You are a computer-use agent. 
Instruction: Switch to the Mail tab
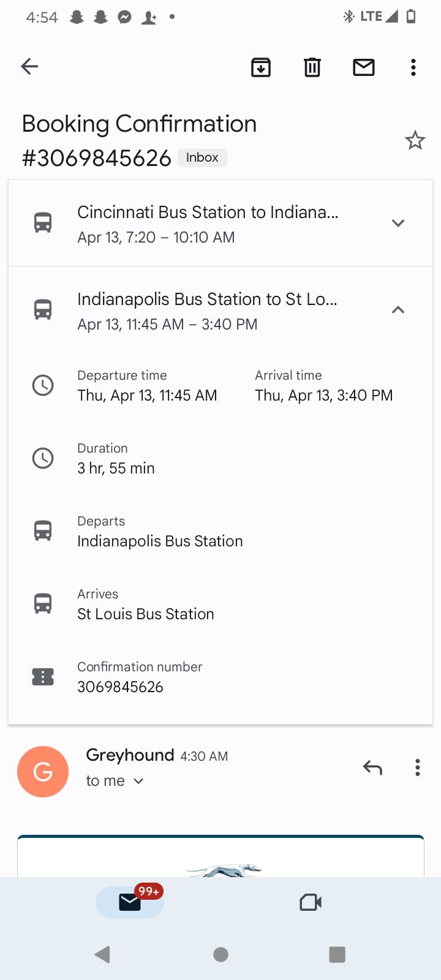[x=130, y=902]
